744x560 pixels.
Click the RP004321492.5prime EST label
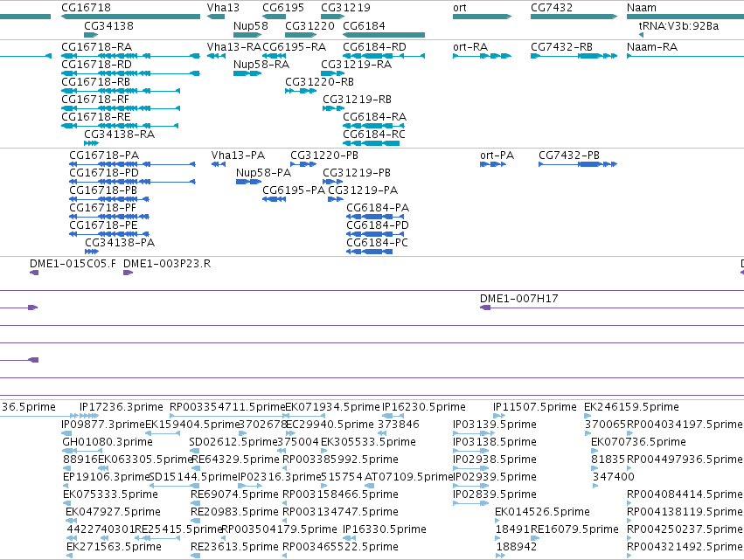click(x=685, y=547)
